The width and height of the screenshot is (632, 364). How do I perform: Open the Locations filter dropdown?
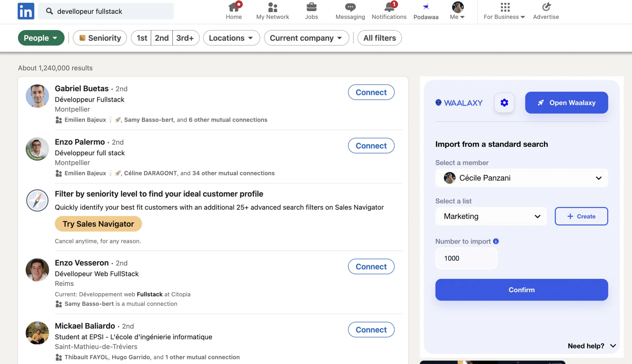click(x=231, y=38)
